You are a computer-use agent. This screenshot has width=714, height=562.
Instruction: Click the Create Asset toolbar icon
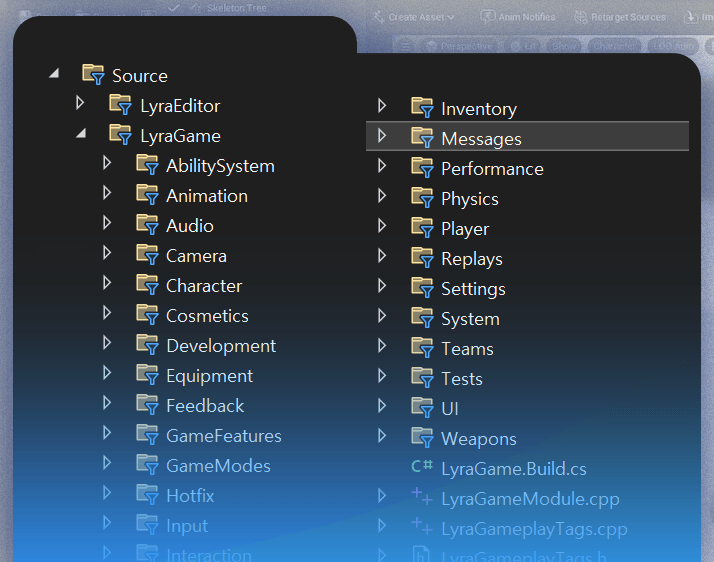(378, 17)
